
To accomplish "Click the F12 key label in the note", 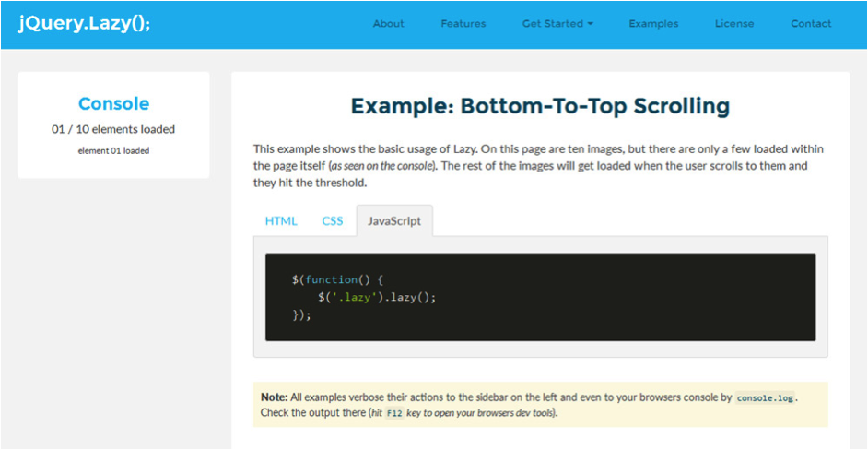I will pos(393,413).
